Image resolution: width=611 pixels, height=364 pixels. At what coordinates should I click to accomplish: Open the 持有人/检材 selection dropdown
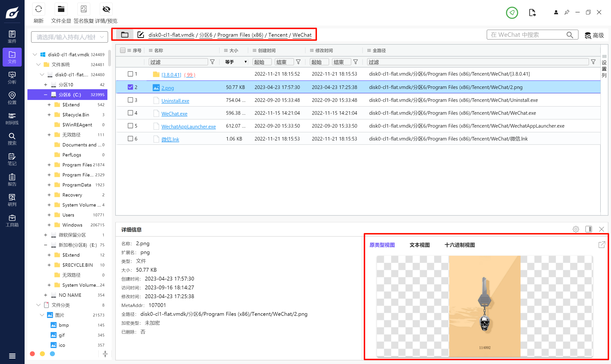69,37
